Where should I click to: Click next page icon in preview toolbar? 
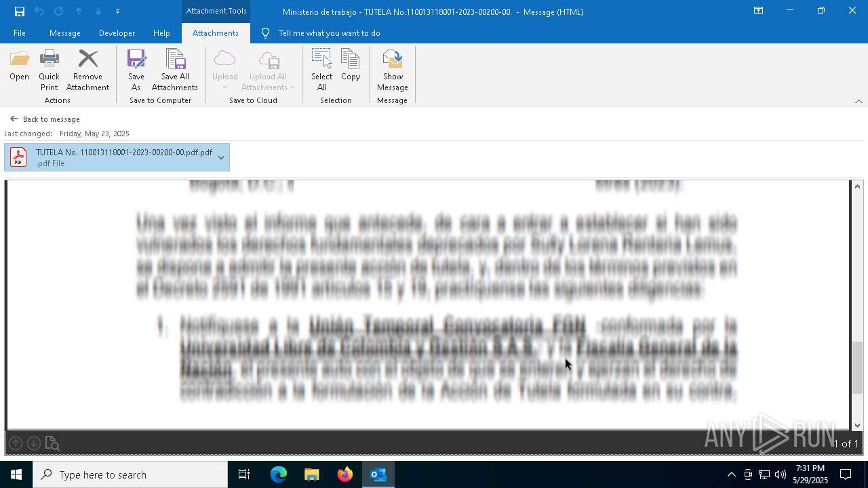[x=33, y=443]
